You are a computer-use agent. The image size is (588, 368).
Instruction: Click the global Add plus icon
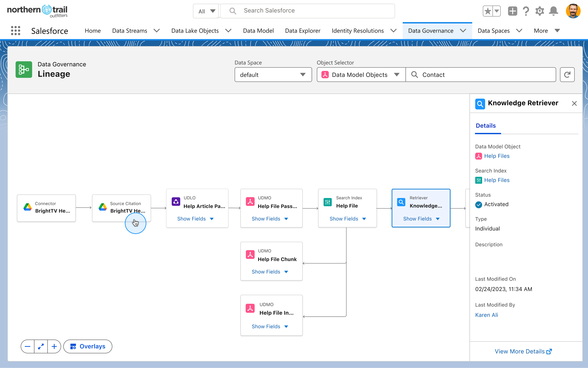512,11
